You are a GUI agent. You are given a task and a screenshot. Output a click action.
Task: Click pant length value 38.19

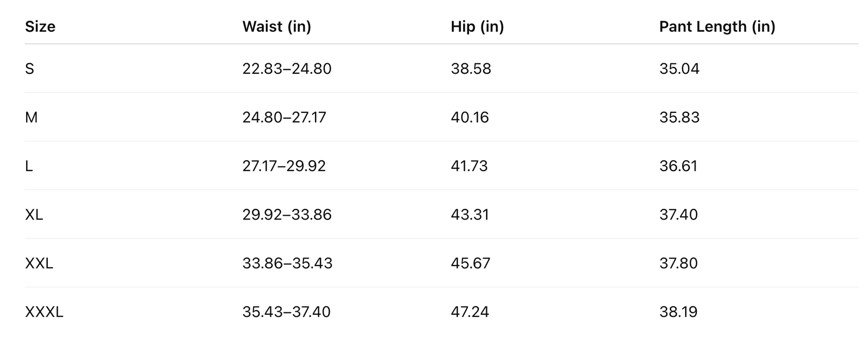pos(678,312)
